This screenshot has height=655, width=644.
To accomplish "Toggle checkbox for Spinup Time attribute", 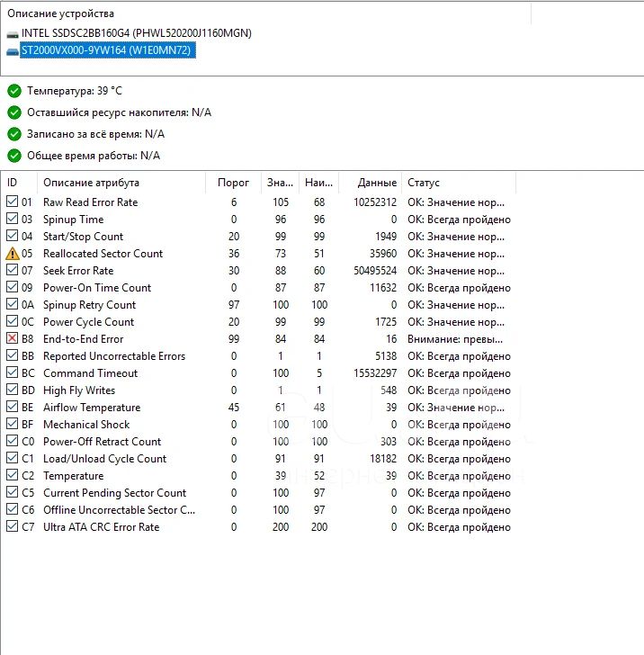I will click(13, 220).
